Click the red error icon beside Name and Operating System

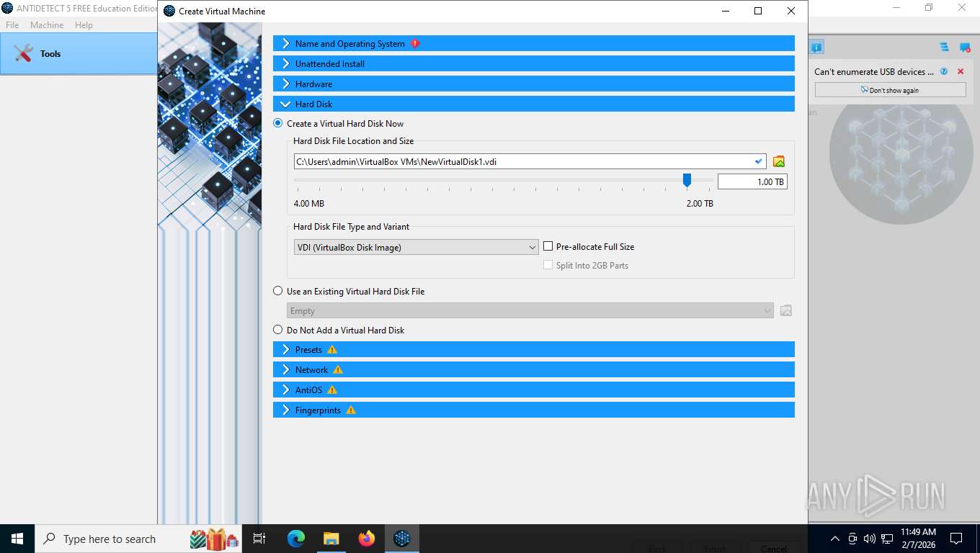click(415, 43)
